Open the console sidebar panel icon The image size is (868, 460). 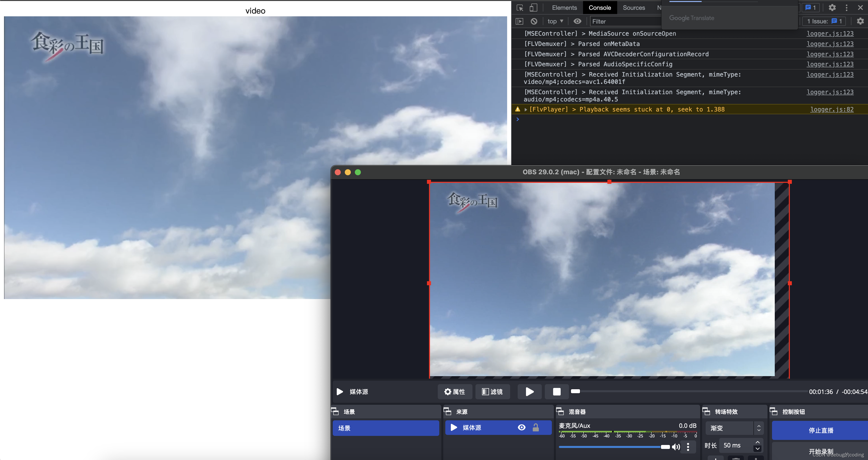tap(519, 21)
